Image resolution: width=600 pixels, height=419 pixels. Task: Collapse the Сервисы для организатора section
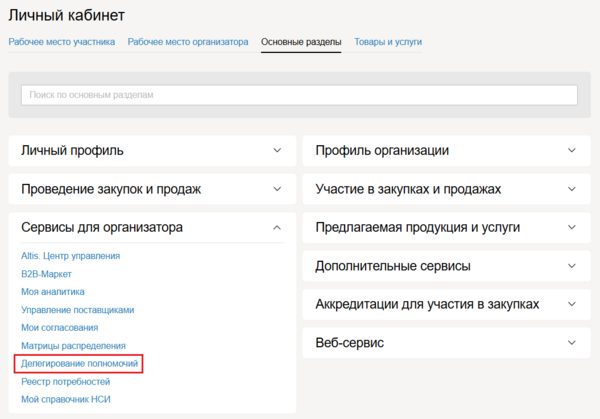[x=277, y=228]
